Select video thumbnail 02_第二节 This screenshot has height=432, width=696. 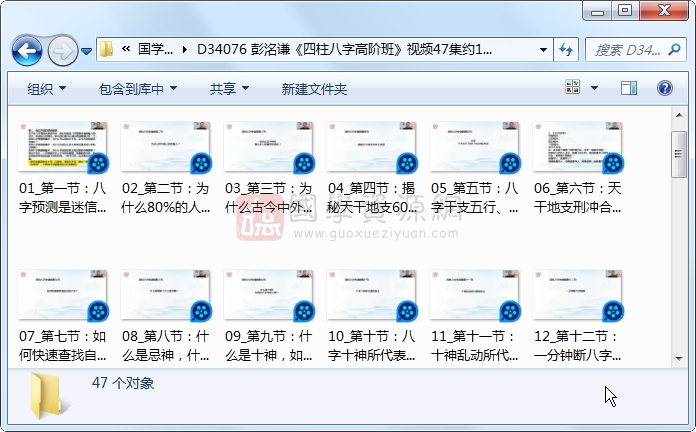pos(166,147)
